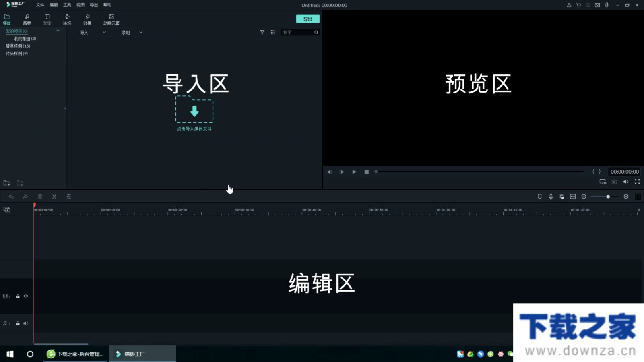Open the 工具 menu
The image size is (644, 362).
67,5
